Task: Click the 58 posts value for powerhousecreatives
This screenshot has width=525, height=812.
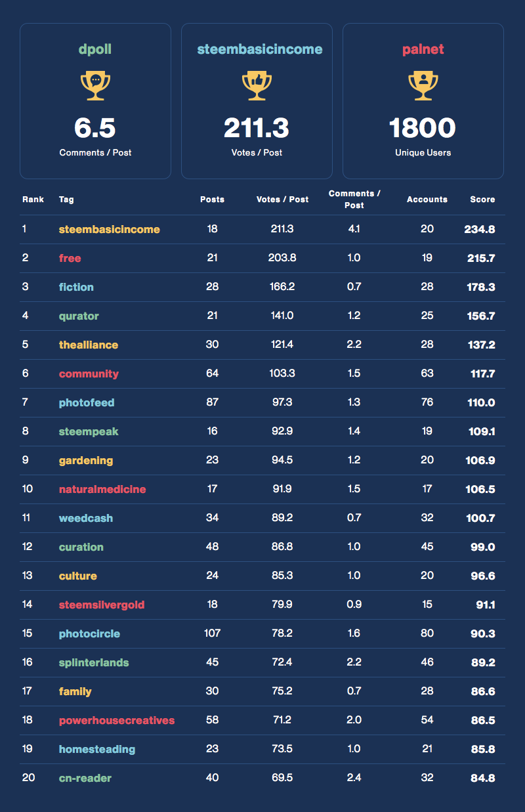Action: tap(212, 720)
